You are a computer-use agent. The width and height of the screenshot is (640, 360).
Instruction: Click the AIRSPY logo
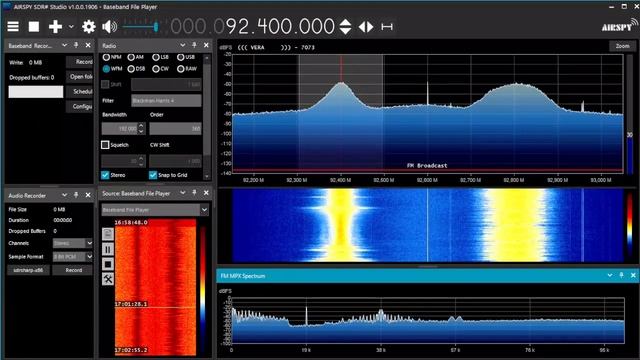pyautogui.click(x=619, y=26)
